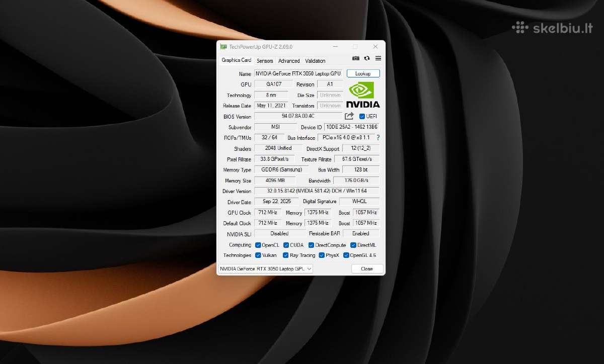Click the Transistors field showing Unknown
Viewport: 604px width, 364px height.
(x=330, y=106)
